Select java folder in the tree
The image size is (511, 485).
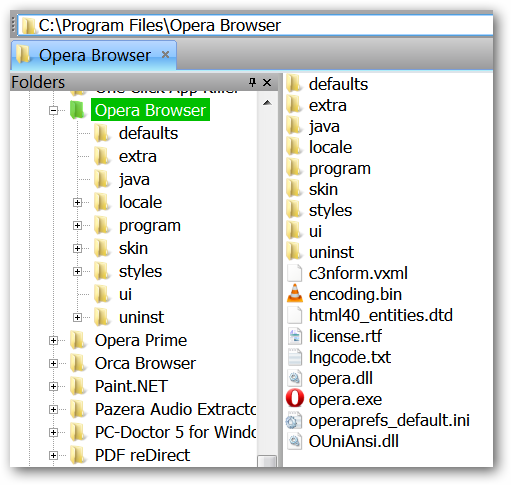[134, 179]
